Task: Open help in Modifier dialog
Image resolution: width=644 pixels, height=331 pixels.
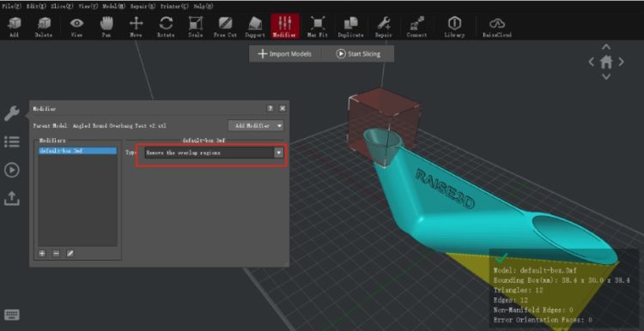Action: [270, 108]
